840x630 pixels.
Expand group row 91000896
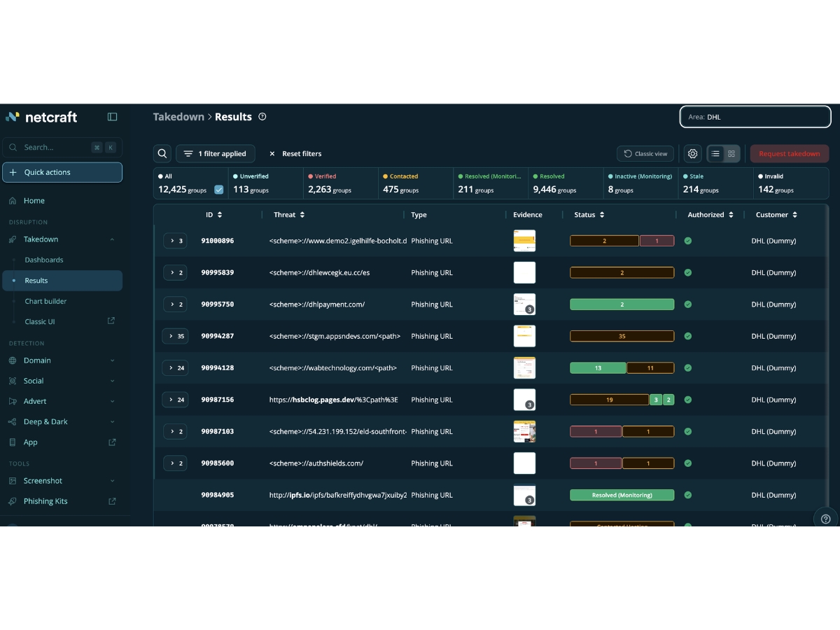pyautogui.click(x=176, y=241)
